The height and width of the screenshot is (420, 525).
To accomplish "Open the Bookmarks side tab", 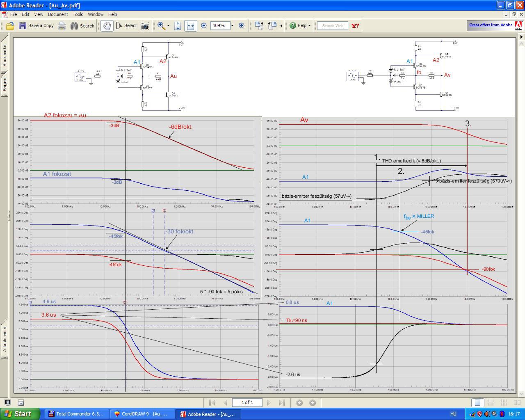I will pyautogui.click(x=5, y=55).
